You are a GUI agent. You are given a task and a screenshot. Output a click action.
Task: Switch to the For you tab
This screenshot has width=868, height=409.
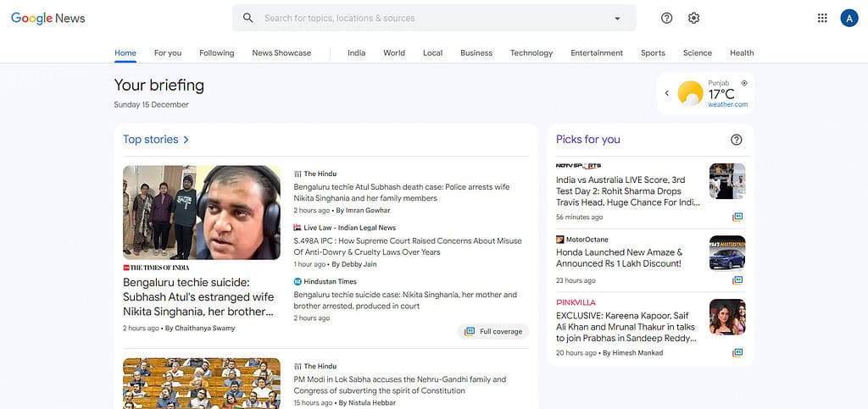(168, 53)
